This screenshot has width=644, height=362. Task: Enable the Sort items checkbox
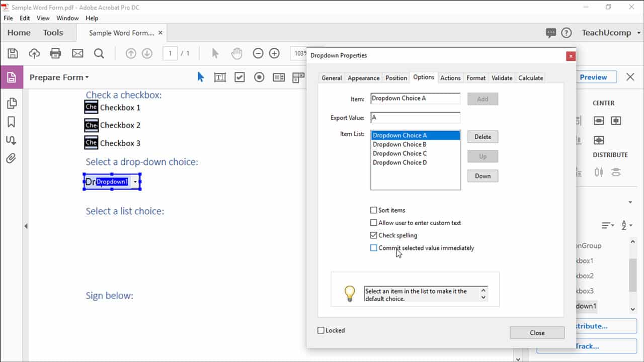click(x=374, y=210)
